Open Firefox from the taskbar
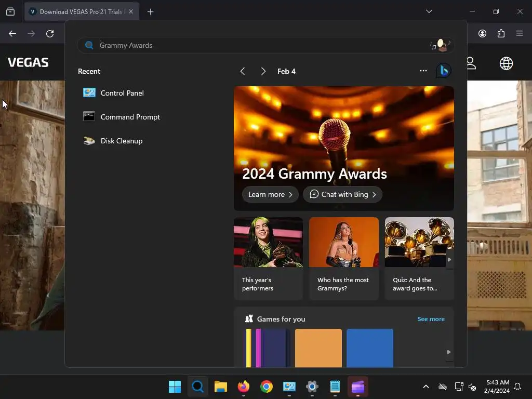The width and height of the screenshot is (532, 399). 243,387
